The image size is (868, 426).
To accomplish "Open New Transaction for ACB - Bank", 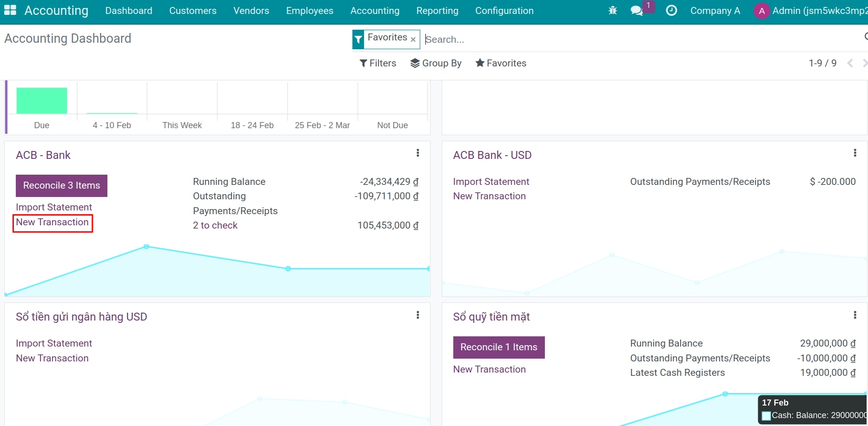I will click(x=52, y=222).
